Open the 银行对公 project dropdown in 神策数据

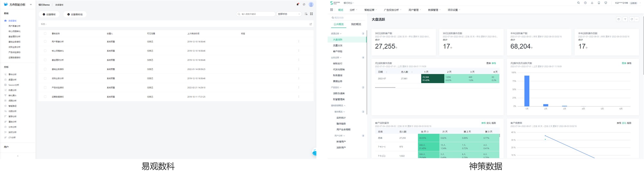349,3
